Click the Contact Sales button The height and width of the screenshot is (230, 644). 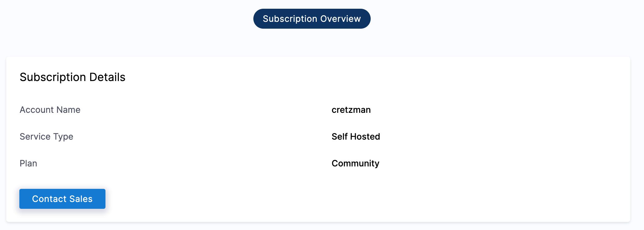coord(62,199)
